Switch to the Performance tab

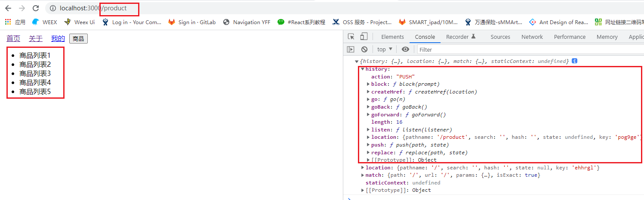(x=570, y=37)
